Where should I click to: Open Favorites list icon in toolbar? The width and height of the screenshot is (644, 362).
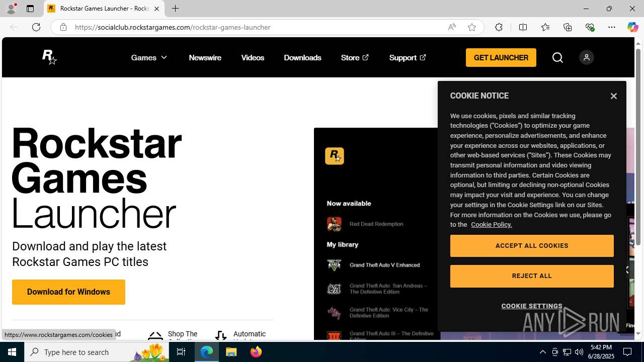coord(545,27)
